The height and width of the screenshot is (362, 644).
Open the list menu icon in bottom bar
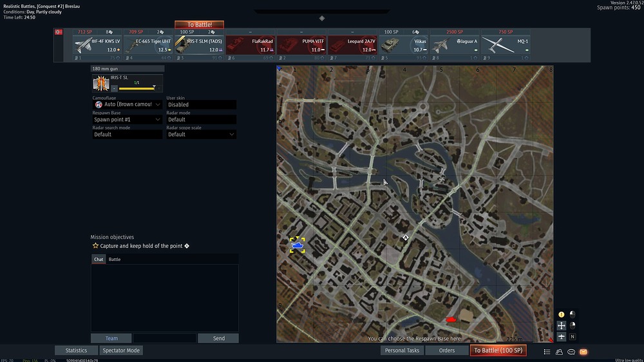[547, 352]
